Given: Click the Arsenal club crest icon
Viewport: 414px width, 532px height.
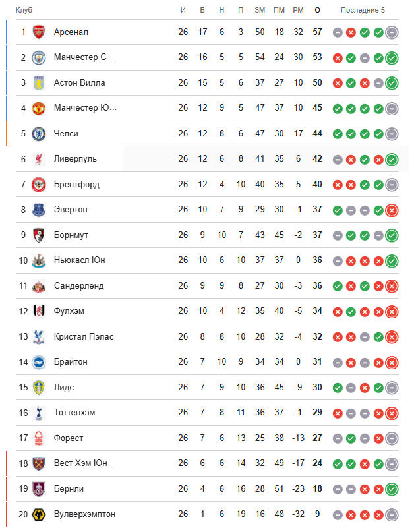Looking at the screenshot, I should coord(39,32).
